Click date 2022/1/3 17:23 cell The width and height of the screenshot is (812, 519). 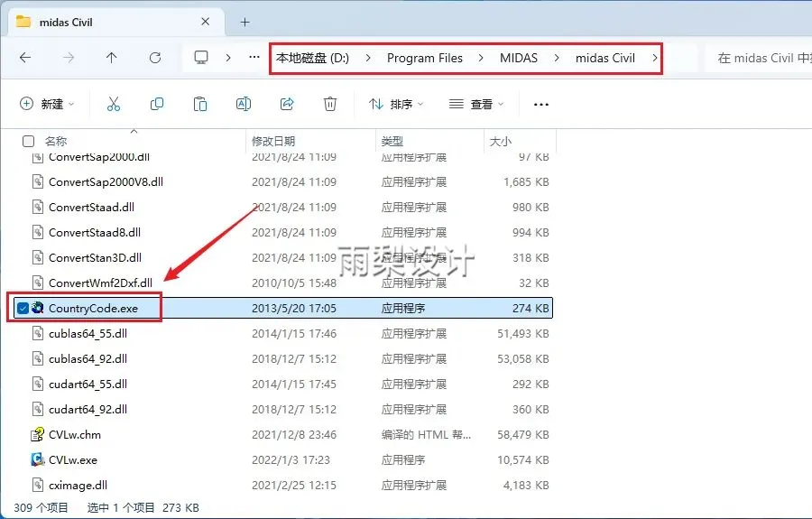pos(291,460)
